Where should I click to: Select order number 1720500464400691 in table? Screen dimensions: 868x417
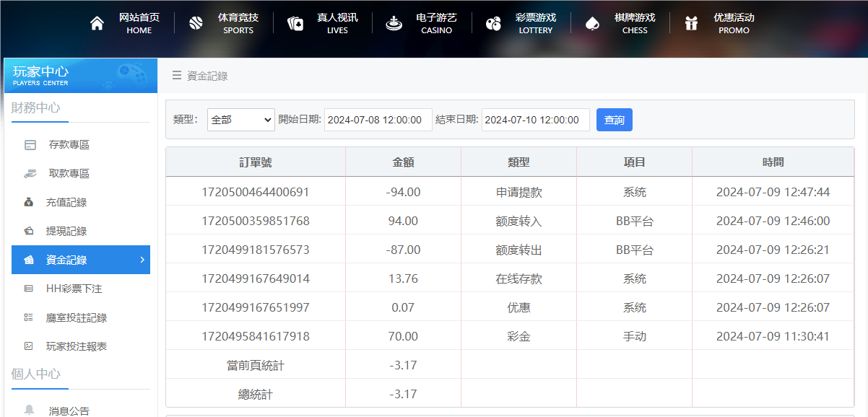click(256, 191)
